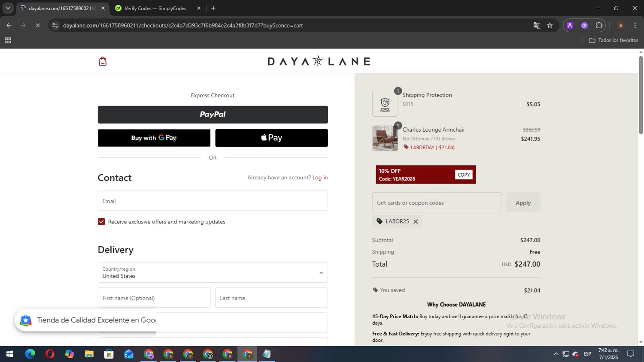Expand the Country/region dropdown
644x362 pixels.
point(213,273)
